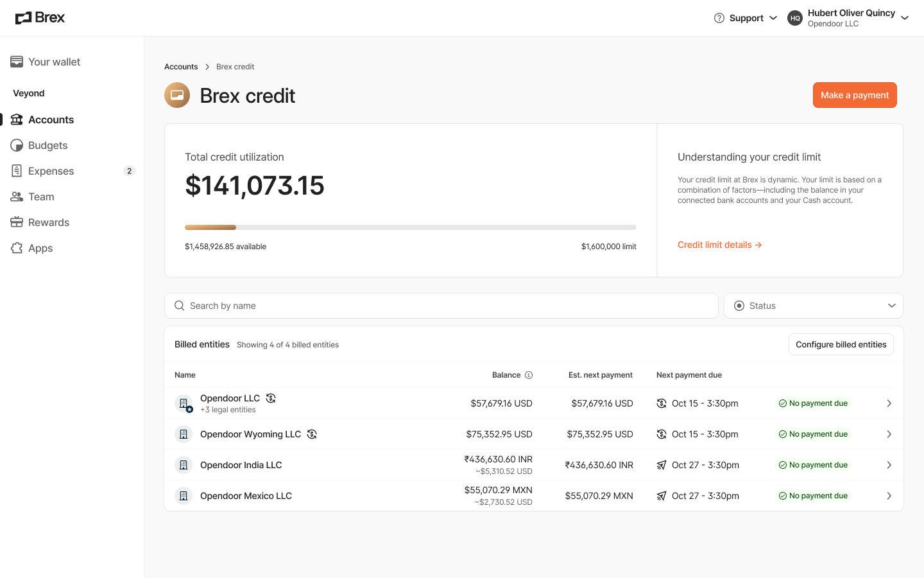Click autopay icon next to Opendoor LLC name

(271, 398)
